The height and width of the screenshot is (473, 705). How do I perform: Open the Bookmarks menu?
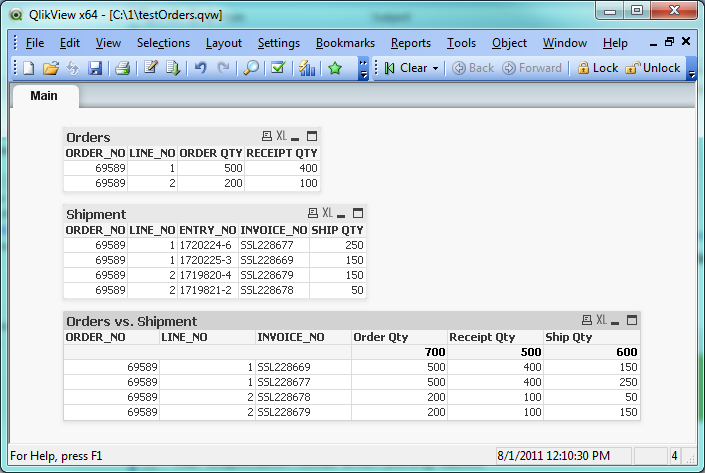pos(345,43)
